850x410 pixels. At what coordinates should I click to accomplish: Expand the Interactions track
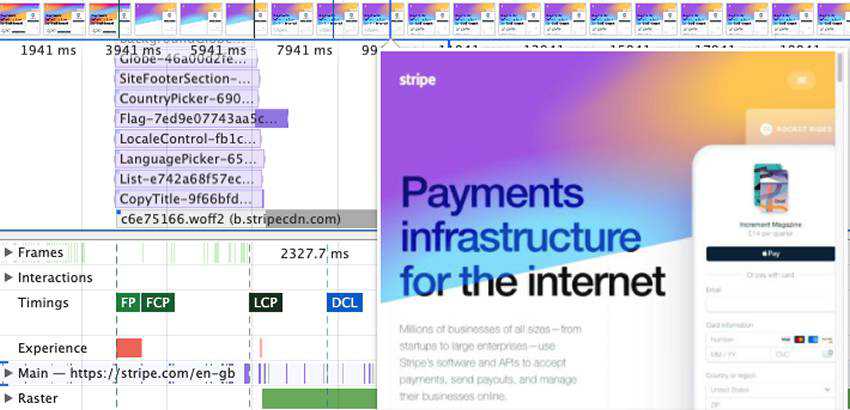pos(9,277)
